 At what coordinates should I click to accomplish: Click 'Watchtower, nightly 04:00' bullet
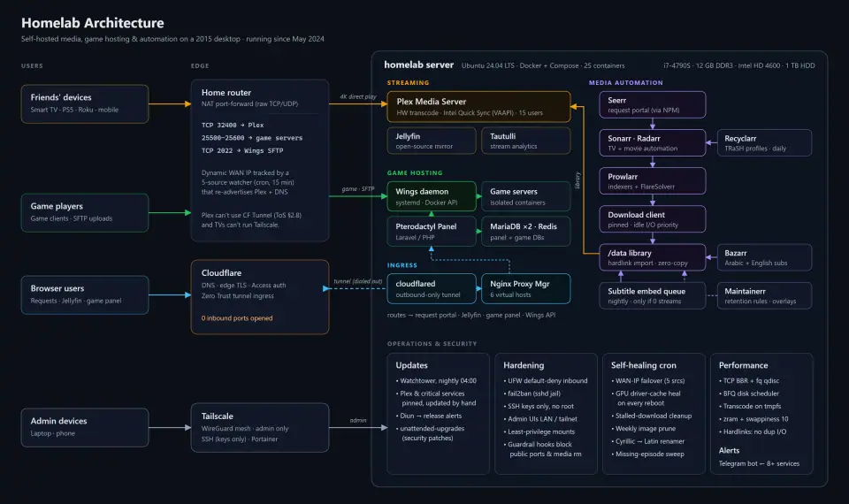436,381
